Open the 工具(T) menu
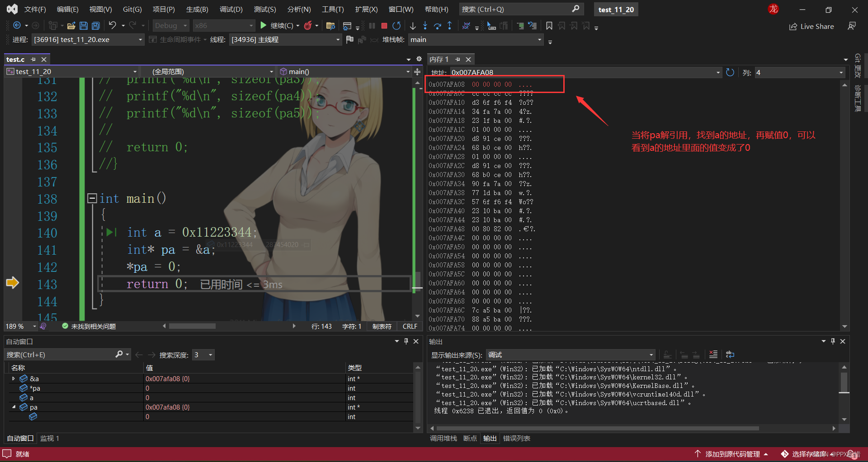Image resolution: width=868 pixels, height=462 pixels. point(333,9)
